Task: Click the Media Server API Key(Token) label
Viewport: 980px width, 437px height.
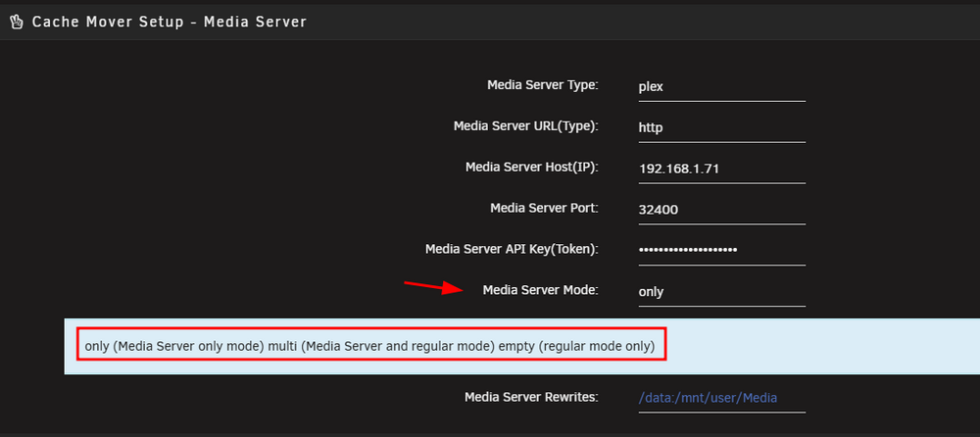Action: click(x=512, y=250)
